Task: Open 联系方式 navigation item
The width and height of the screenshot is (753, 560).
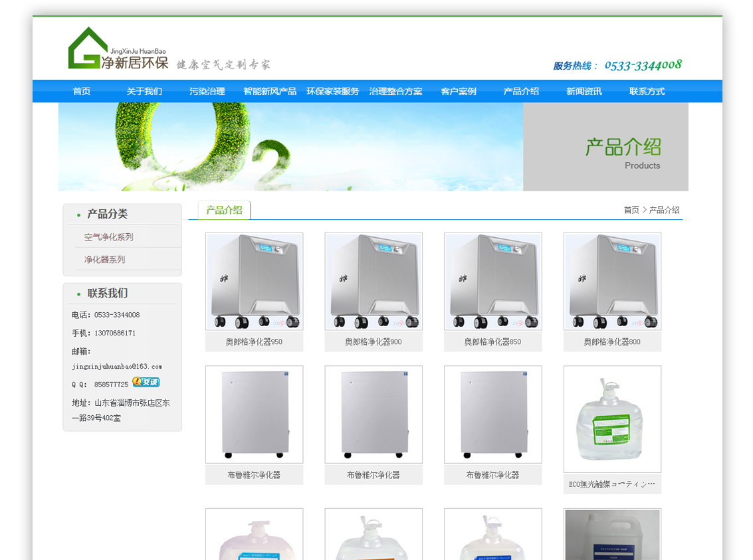Action: pyautogui.click(x=647, y=91)
